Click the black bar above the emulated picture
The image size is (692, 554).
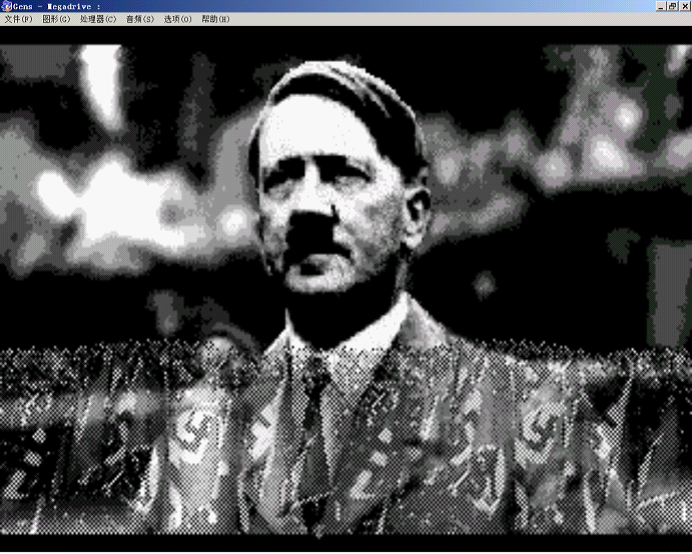[346, 35]
